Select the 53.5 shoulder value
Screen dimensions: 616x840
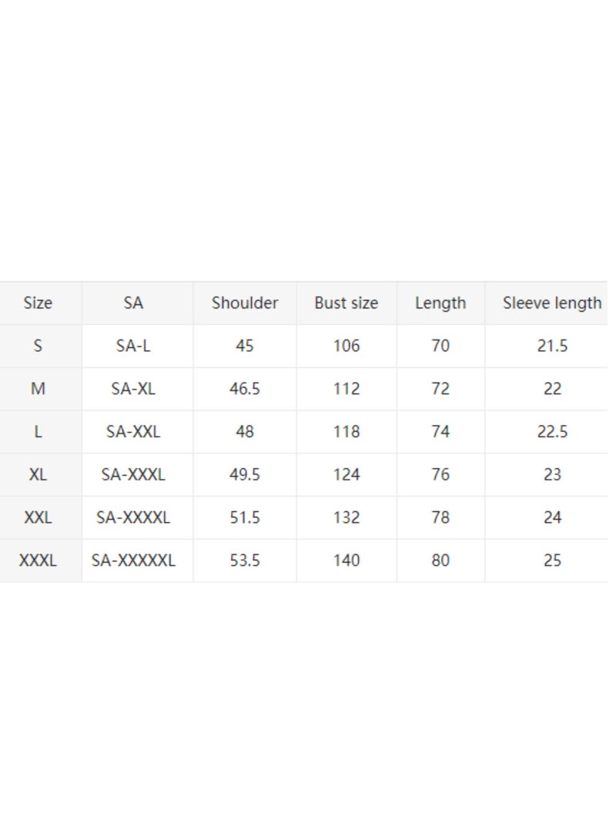[245, 561]
